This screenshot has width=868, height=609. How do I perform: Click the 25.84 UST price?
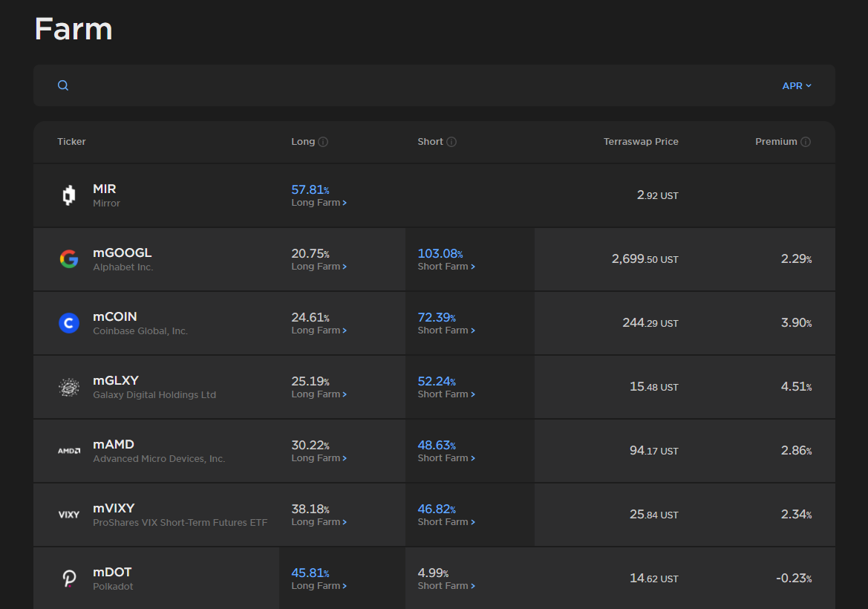click(653, 515)
